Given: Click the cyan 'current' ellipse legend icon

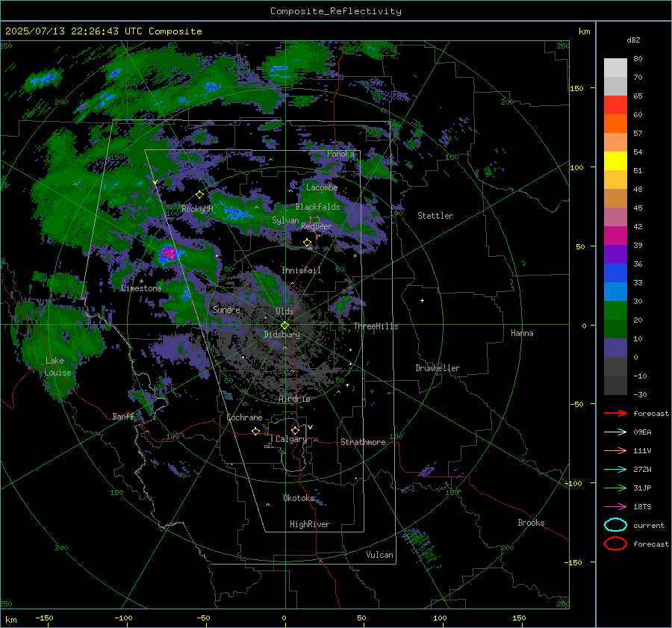Looking at the screenshot, I should click(615, 525).
